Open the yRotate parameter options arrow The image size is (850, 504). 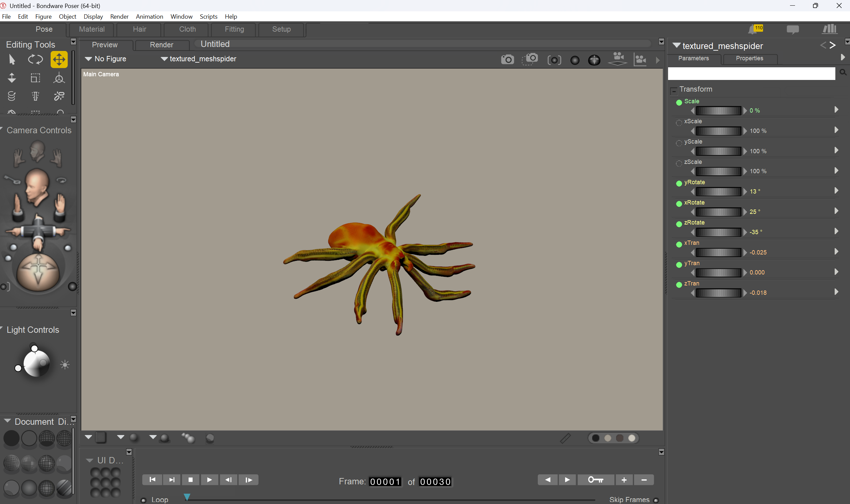(836, 191)
